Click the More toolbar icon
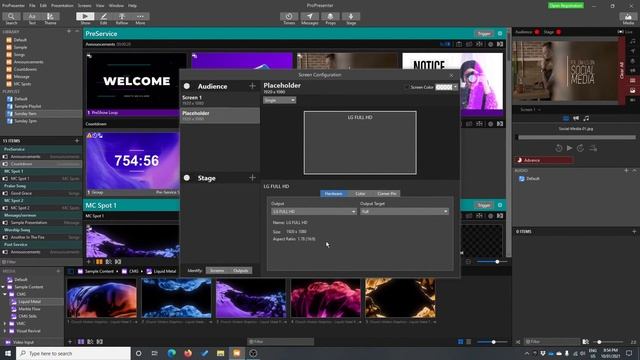The height and width of the screenshot is (360, 640). pyautogui.click(x=140, y=18)
